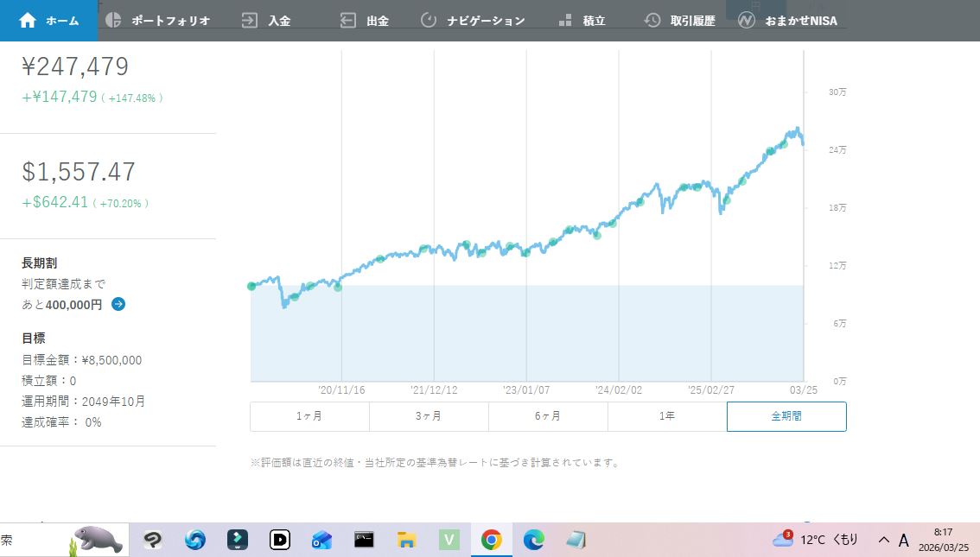
Task: Open the ポートフォリオ pie chart icon
Action: pyautogui.click(x=113, y=21)
